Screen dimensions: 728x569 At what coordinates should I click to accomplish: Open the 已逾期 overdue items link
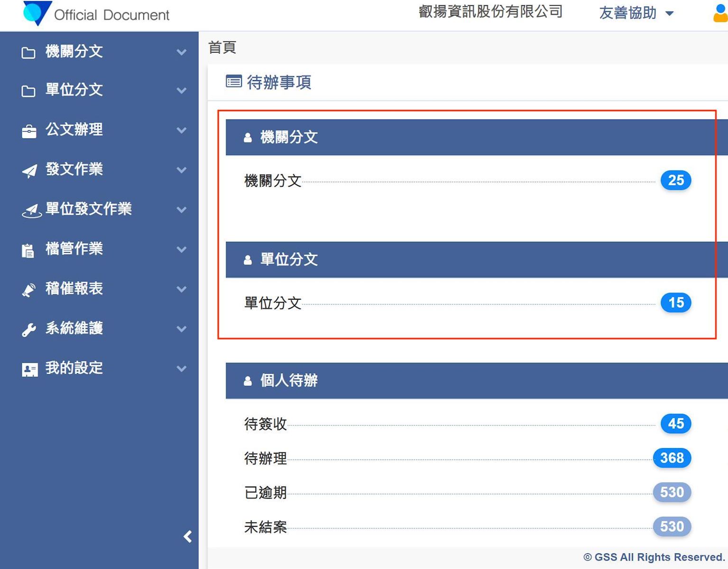(x=265, y=493)
